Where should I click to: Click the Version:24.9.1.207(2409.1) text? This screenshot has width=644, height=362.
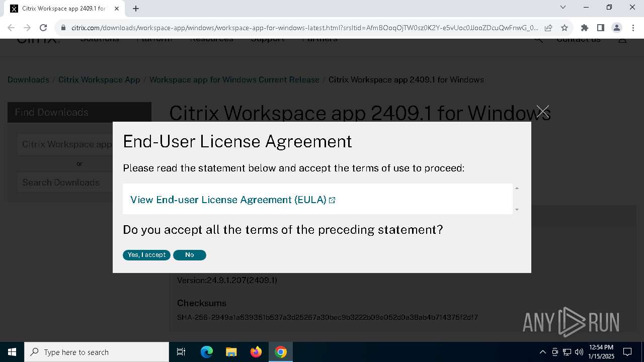coord(227,280)
